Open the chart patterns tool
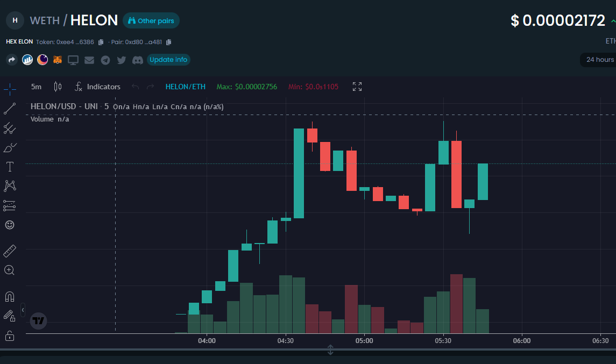Screen dimensions: 616x364 (x=10, y=186)
